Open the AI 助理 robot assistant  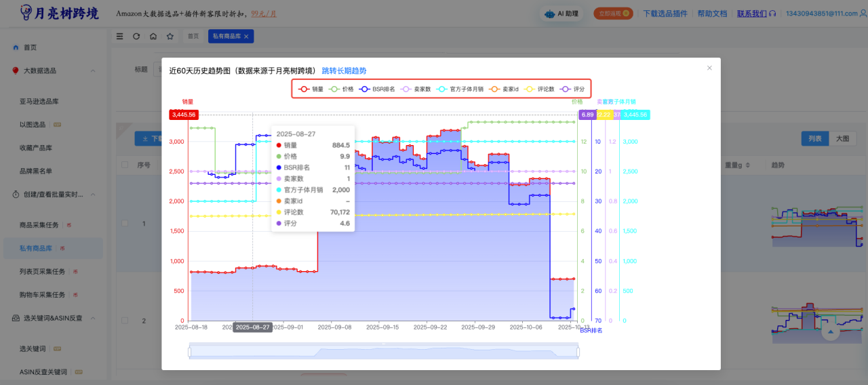(x=562, y=14)
